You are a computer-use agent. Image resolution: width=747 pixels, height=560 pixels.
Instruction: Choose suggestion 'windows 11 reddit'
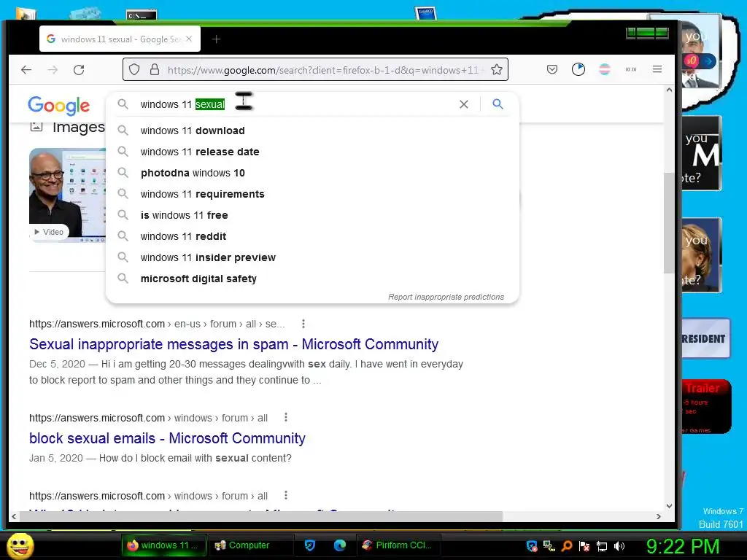(x=312, y=236)
